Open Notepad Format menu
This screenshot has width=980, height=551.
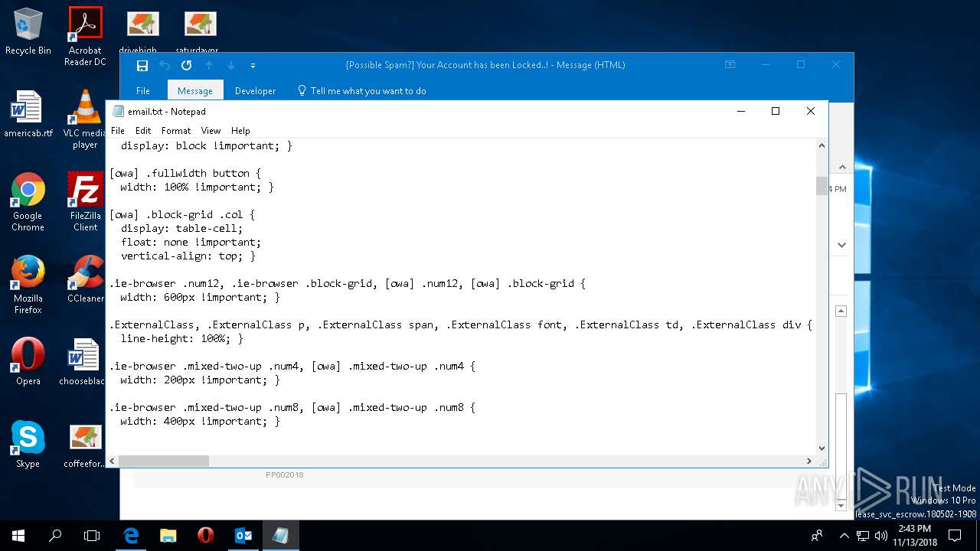point(176,131)
